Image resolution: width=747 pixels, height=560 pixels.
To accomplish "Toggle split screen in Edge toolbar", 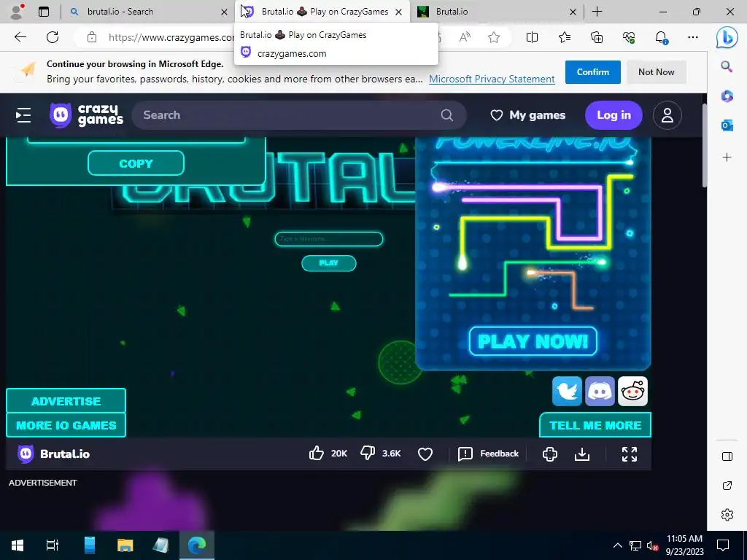I will pos(532,37).
